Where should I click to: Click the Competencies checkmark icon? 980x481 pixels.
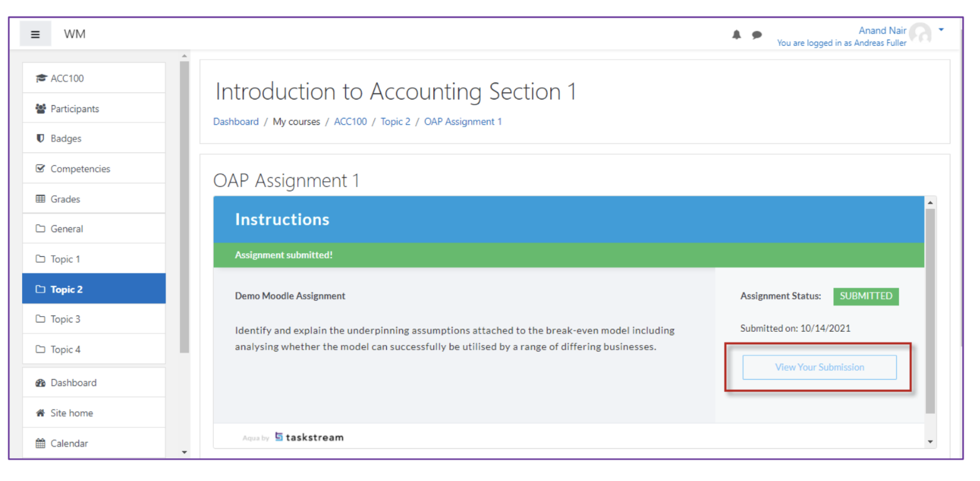click(40, 169)
